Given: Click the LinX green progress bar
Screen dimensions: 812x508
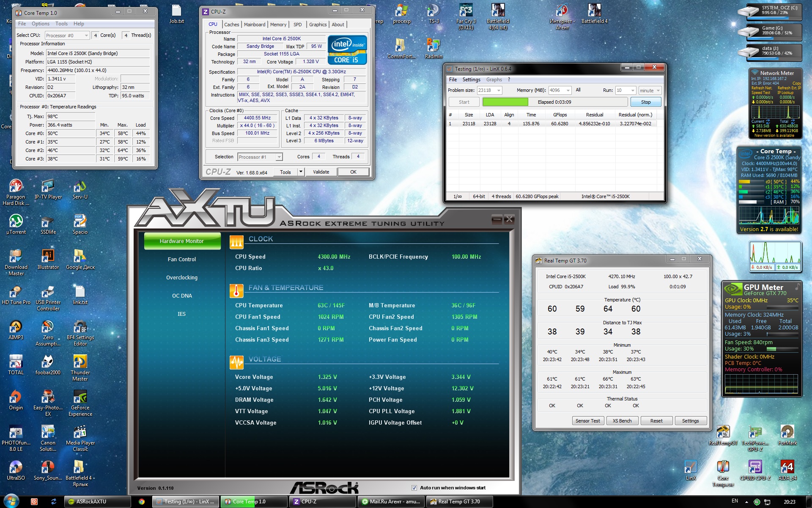Looking at the screenshot, I should pos(505,102).
